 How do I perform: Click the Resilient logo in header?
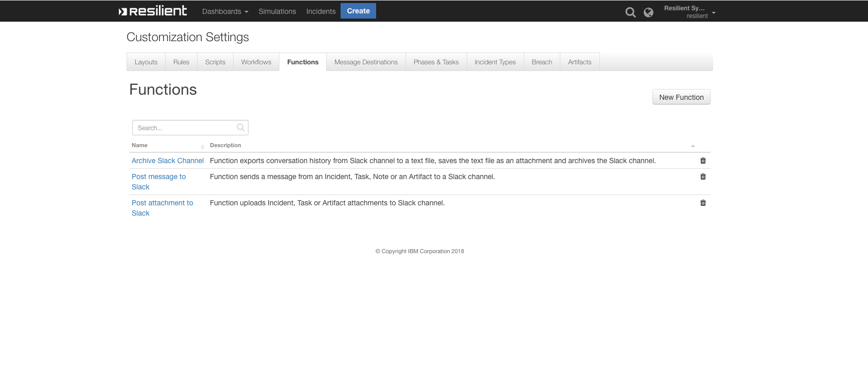pyautogui.click(x=153, y=11)
